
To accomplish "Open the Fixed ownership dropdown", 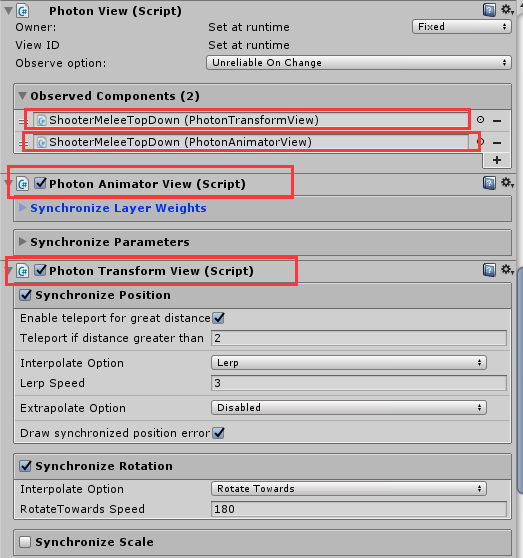I will coord(462,27).
